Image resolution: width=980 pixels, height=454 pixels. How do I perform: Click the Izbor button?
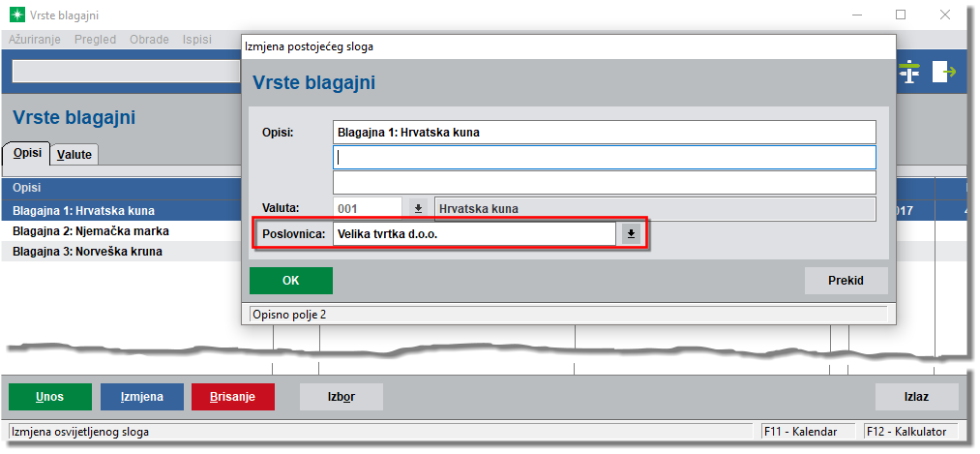coord(342,397)
